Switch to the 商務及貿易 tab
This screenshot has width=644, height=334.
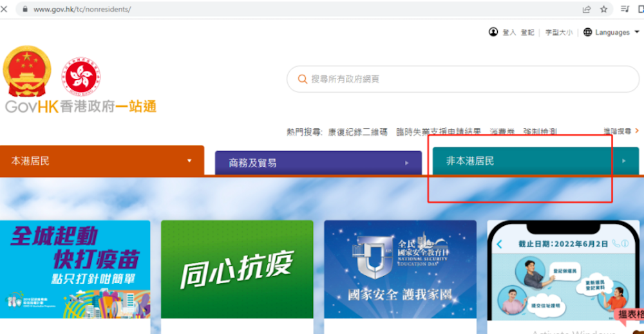253,163
